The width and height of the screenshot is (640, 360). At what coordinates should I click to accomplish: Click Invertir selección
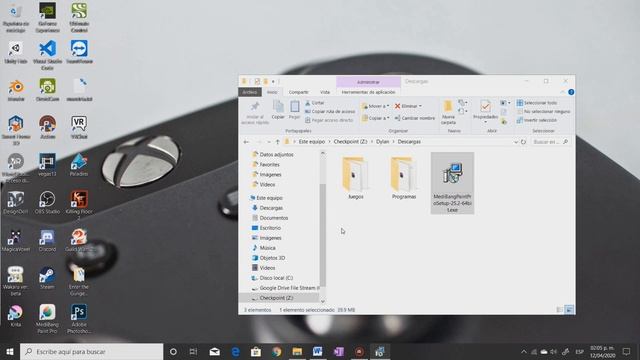coord(537,120)
